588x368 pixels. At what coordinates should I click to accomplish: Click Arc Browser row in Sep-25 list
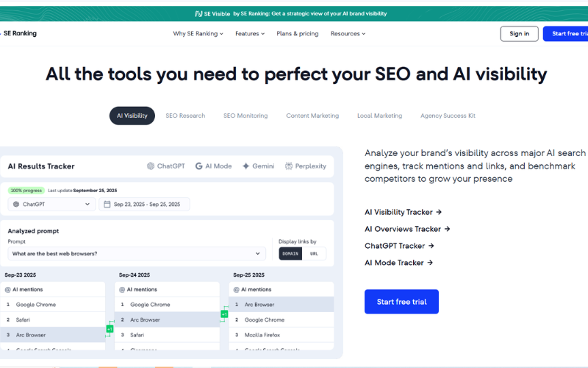click(282, 305)
